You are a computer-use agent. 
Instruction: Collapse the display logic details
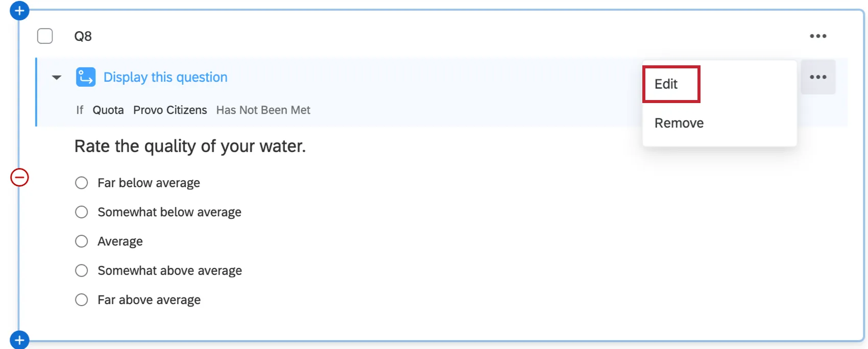pos(56,77)
